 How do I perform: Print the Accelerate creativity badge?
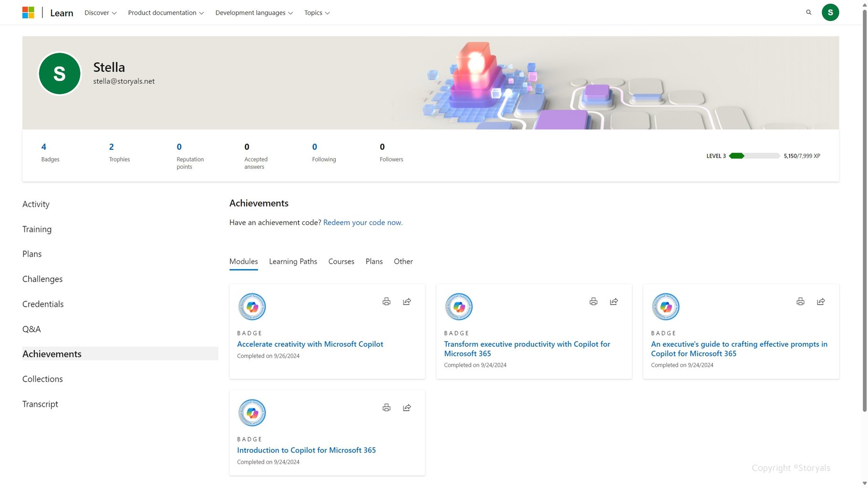click(386, 301)
